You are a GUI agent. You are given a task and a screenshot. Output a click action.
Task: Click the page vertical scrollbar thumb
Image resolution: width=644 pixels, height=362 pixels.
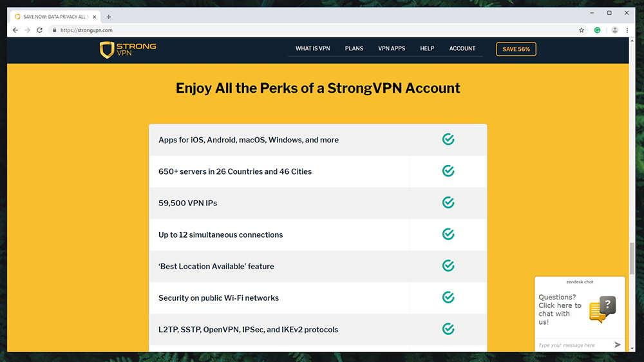[x=632, y=258]
